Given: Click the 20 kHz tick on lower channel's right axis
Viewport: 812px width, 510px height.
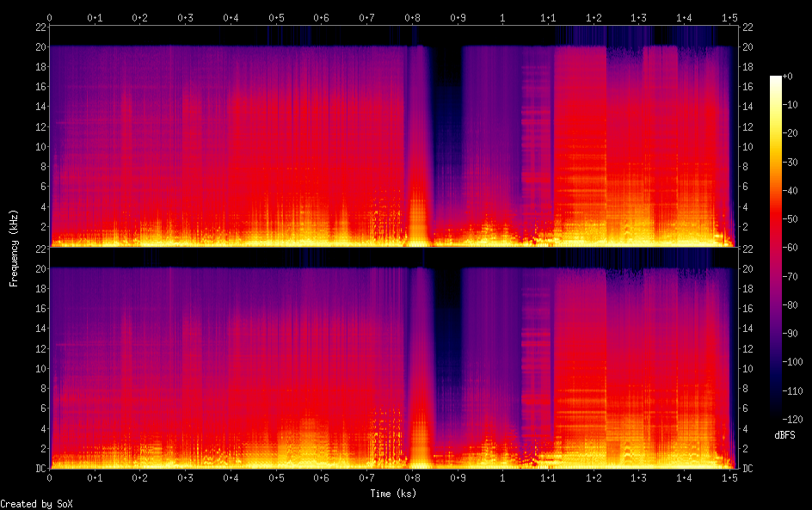Looking at the screenshot, I should click(748, 268).
